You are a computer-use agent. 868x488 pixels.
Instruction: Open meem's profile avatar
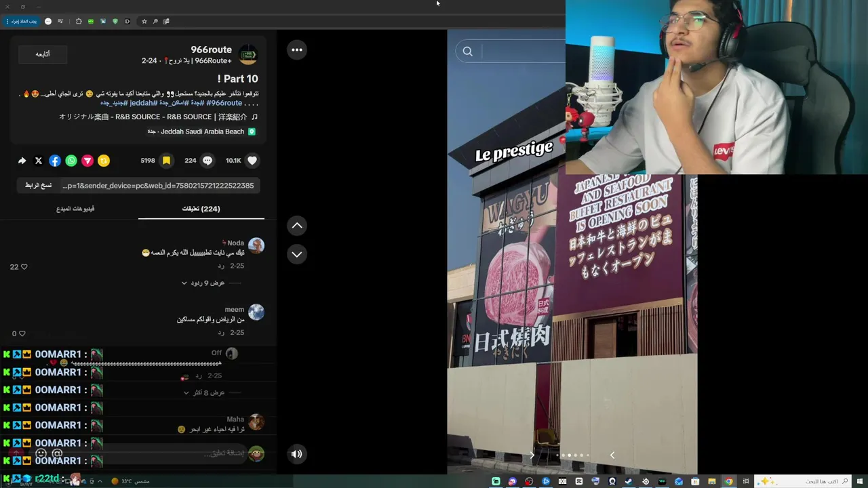click(256, 312)
